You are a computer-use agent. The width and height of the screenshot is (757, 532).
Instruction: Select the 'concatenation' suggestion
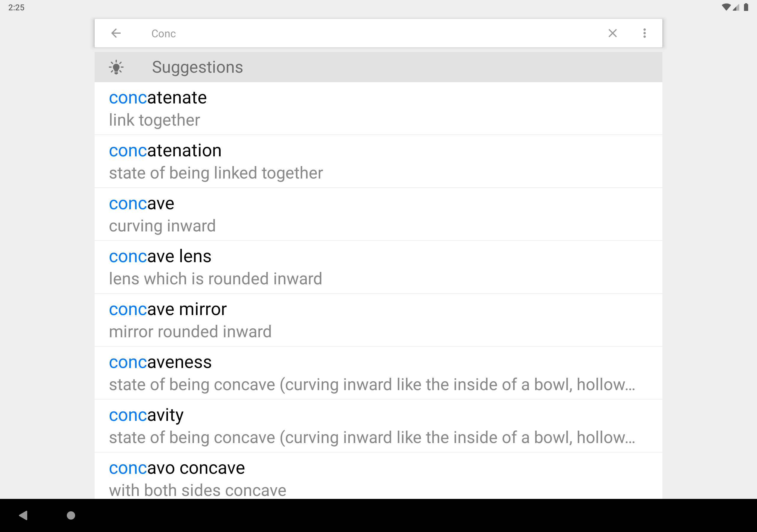[x=378, y=161]
